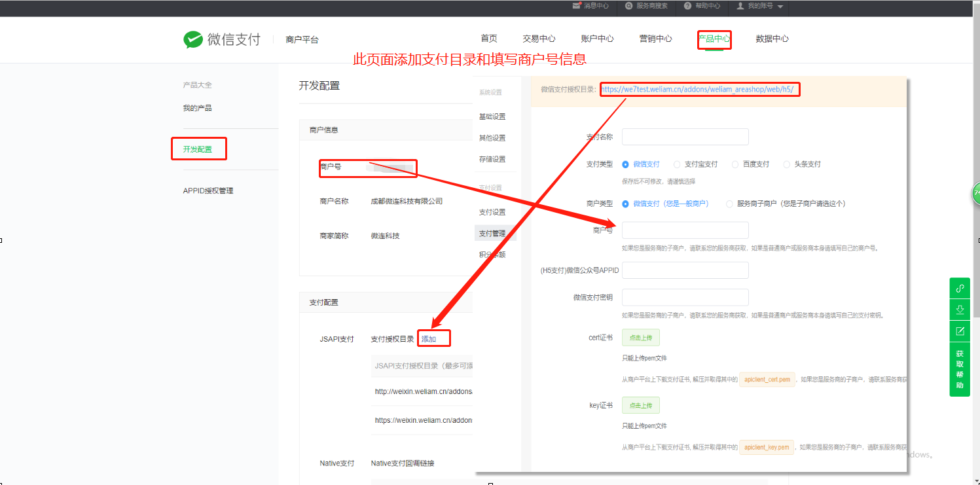The image size is (980, 485).
Task: Click the green download icon on the side toolbar
Action: [960, 310]
